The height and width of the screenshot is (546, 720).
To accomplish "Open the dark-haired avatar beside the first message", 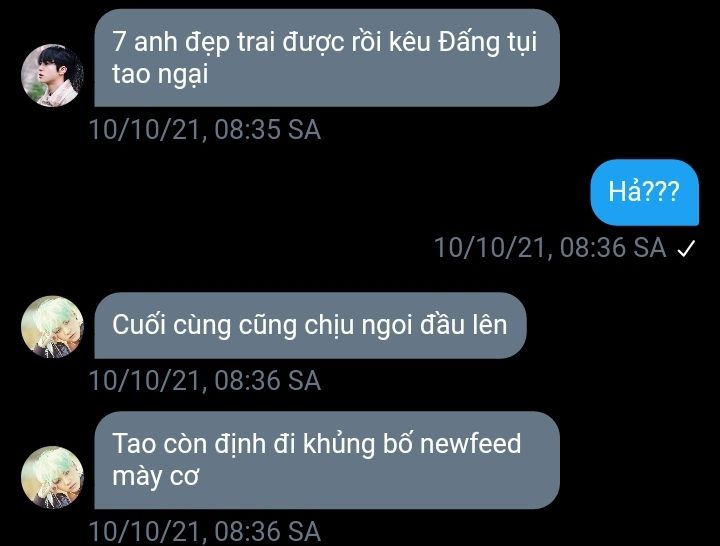I will (x=52, y=75).
